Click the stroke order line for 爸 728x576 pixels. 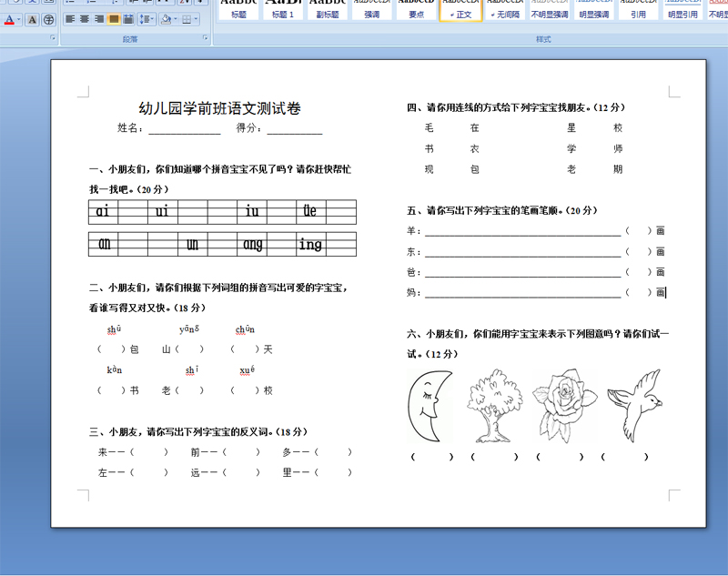pyautogui.click(x=522, y=272)
